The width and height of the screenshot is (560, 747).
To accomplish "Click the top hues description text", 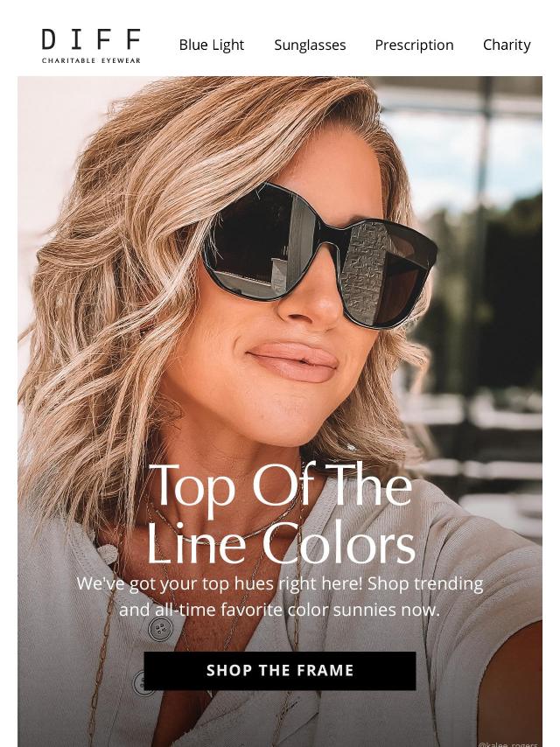I will (280, 597).
